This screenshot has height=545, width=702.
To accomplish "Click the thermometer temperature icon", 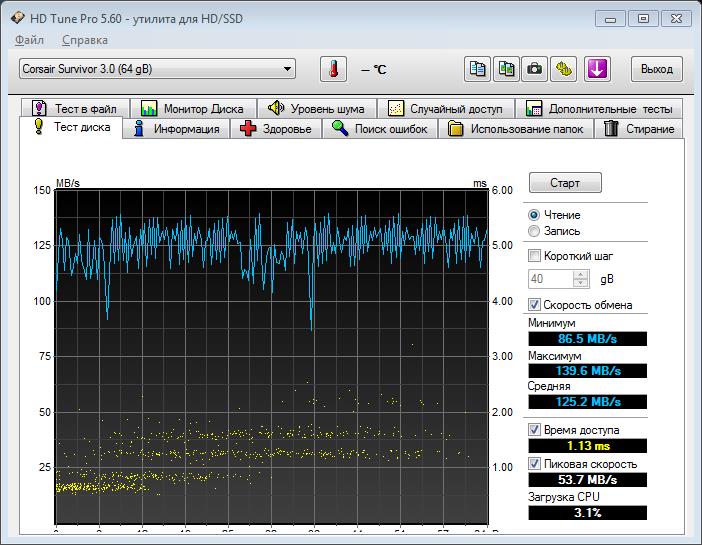I will [333, 69].
